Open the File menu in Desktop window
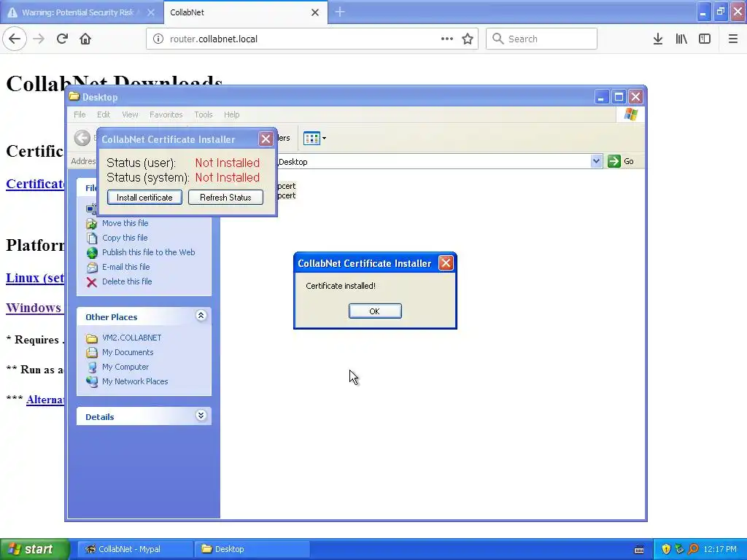The image size is (747, 560). (80, 114)
